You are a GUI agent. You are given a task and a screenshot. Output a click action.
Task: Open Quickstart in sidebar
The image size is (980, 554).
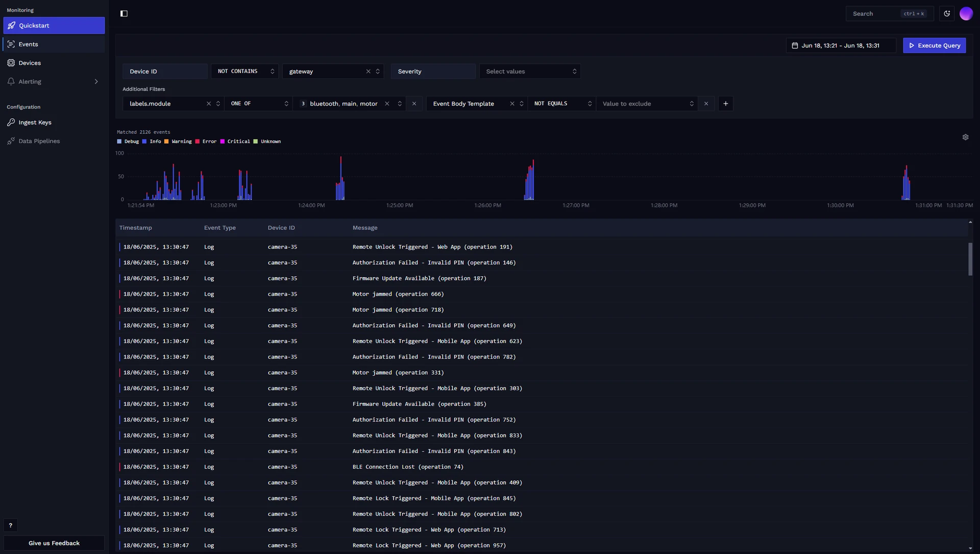54,26
